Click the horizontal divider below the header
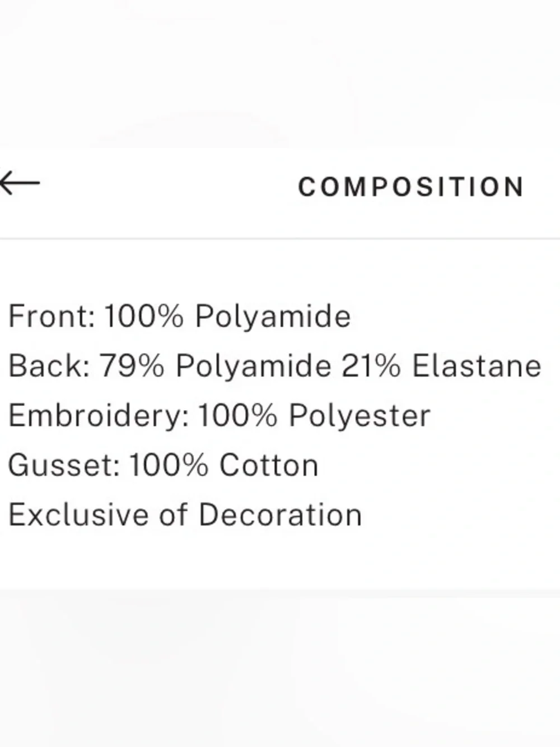 point(280,239)
